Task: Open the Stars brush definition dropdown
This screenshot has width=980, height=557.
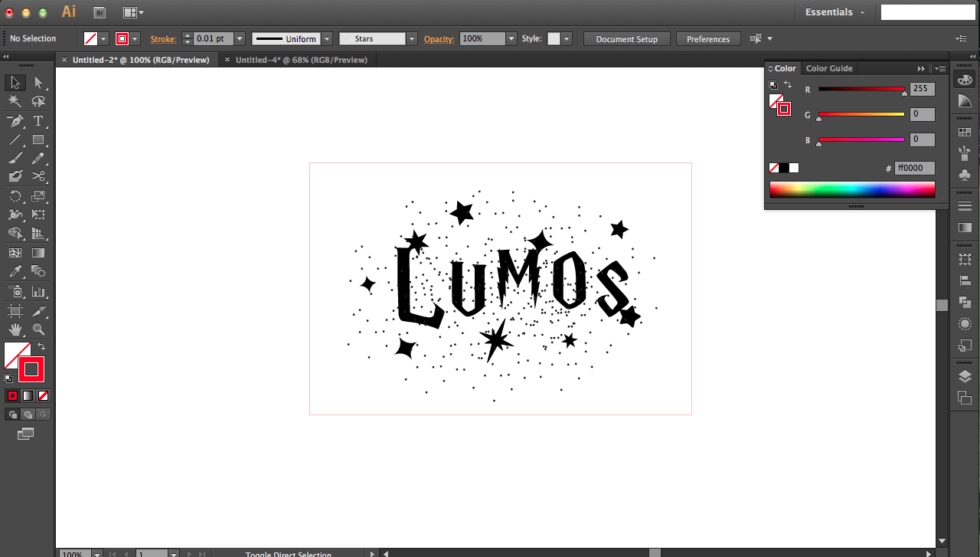Action: point(412,38)
